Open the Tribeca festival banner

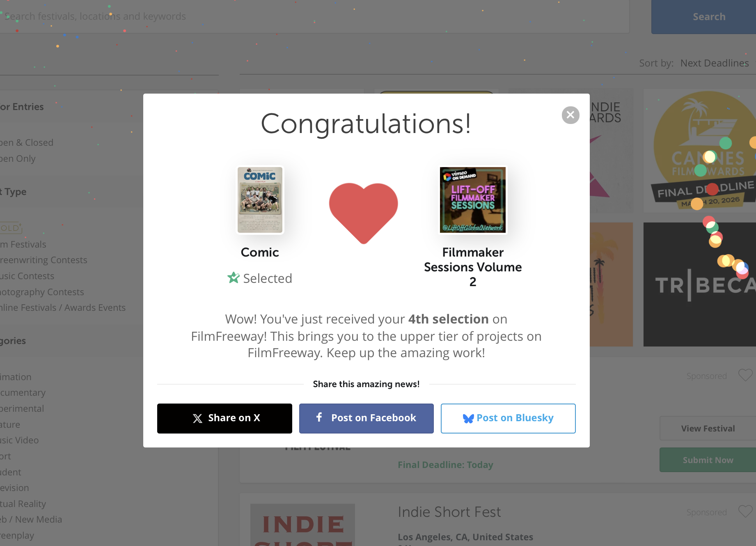pyautogui.click(x=699, y=284)
